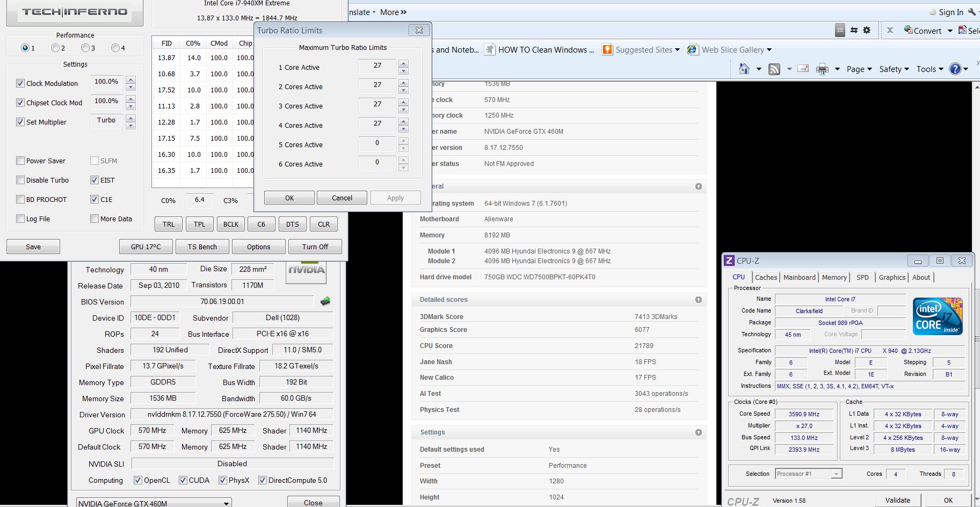Image resolution: width=980 pixels, height=507 pixels.
Task: Select Performance profile 3 radio button
Action: tap(85, 48)
